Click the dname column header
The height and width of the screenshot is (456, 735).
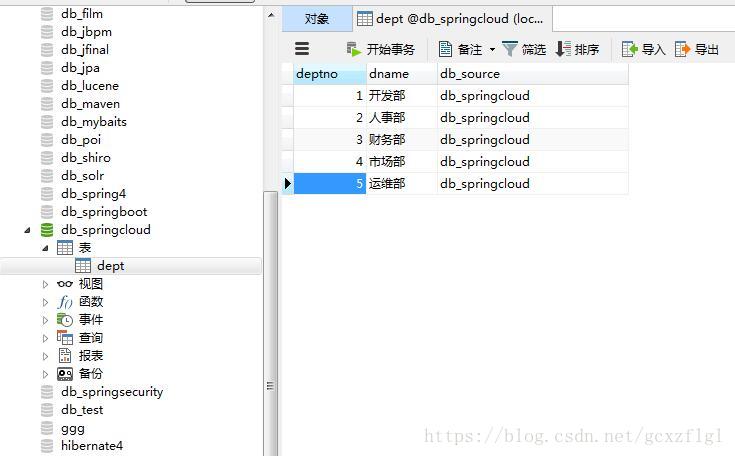401,74
